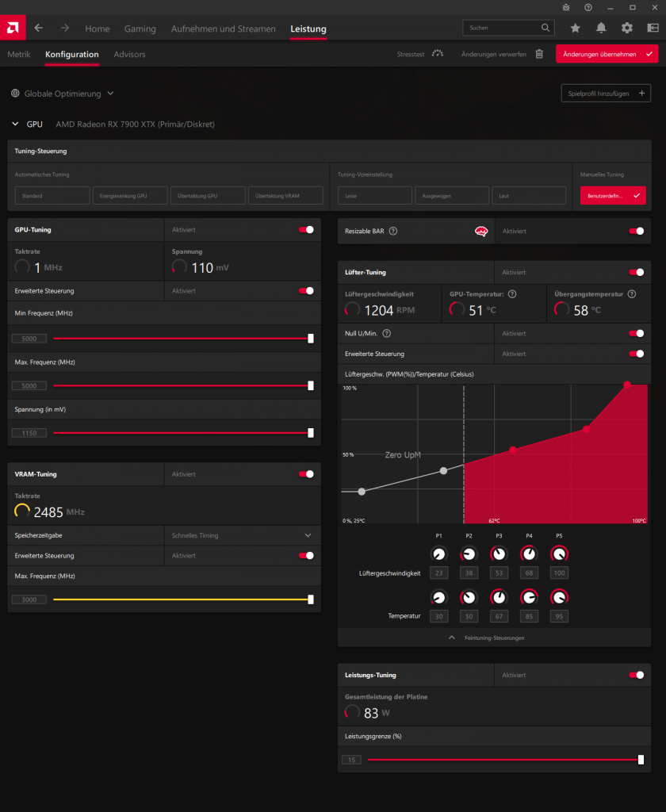Click Leistungsgrenze slider handle
Viewport: 666px width, 812px height.
coord(641,760)
